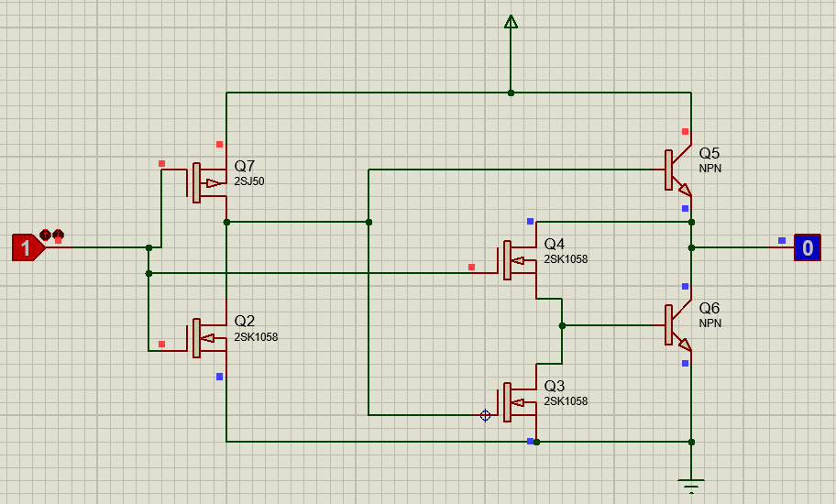Image resolution: width=836 pixels, height=504 pixels.
Task: Select the logic probe output showing 0
Action: (808, 247)
